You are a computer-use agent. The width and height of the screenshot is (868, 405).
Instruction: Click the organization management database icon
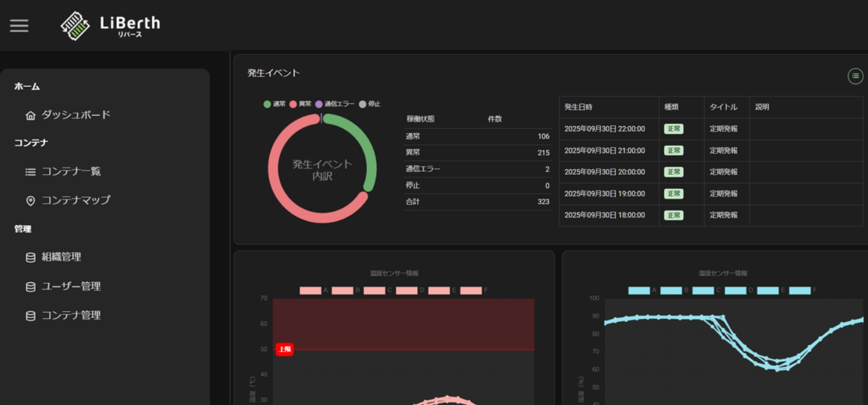(31, 257)
